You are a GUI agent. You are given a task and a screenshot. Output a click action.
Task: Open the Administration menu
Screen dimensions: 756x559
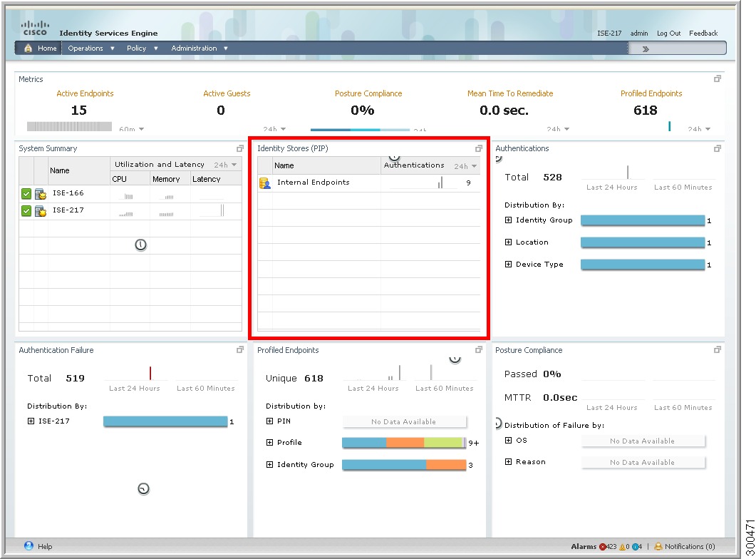point(199,48)
